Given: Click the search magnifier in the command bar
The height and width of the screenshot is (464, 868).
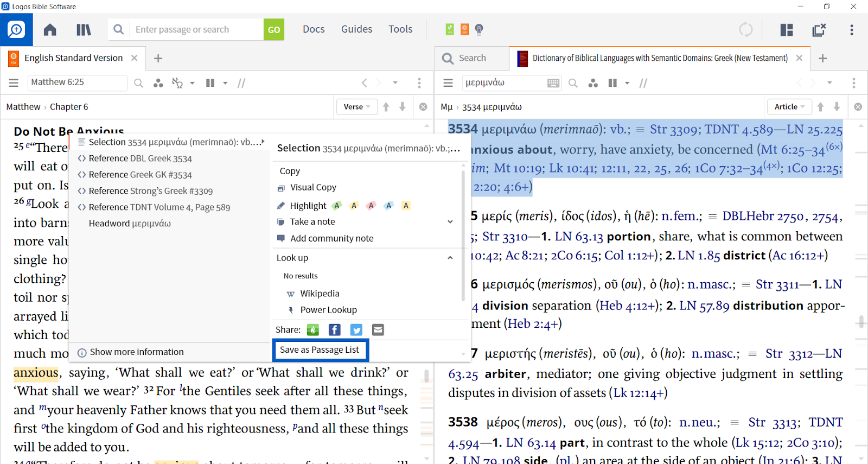Looking at the screenshot, I should (119, 29).
